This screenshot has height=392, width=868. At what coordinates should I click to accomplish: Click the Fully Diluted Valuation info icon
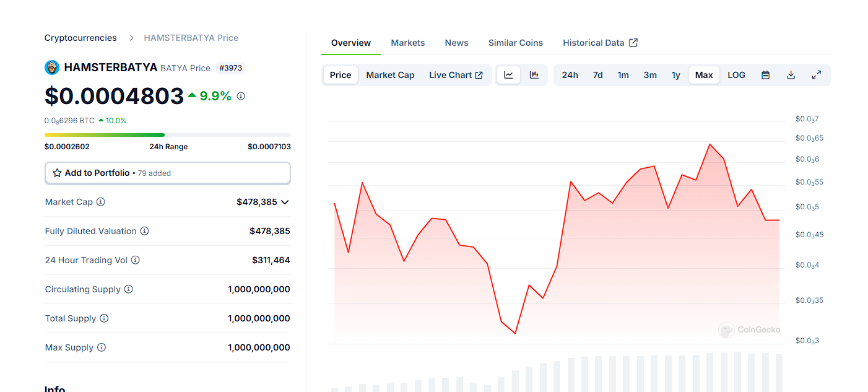click(x=144, y=231)
